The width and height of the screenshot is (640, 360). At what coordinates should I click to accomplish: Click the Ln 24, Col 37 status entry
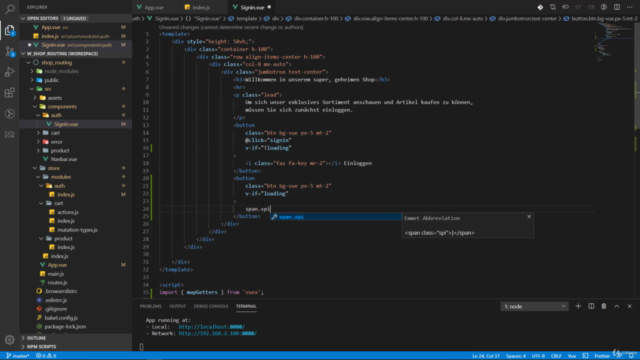click(486, 356)
